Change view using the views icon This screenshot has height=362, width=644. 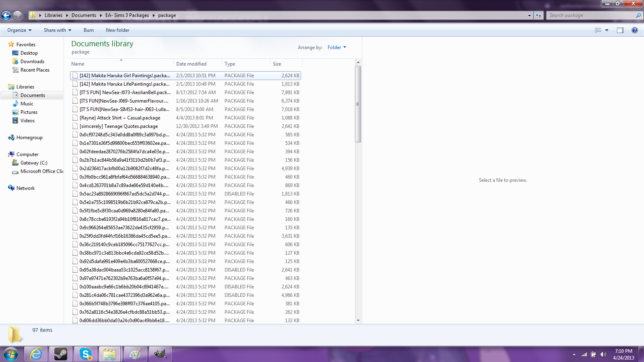pos(598,30)
